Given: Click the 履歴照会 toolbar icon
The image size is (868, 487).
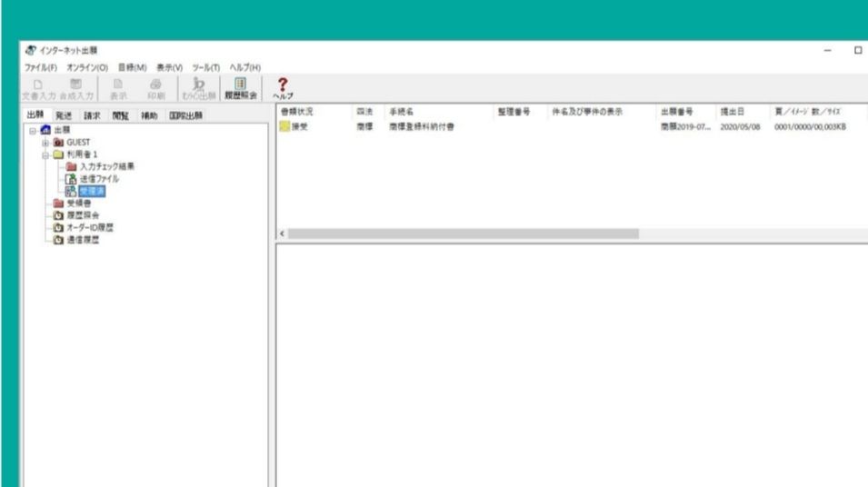Looking at the screenshot, I should click(241, 86).
